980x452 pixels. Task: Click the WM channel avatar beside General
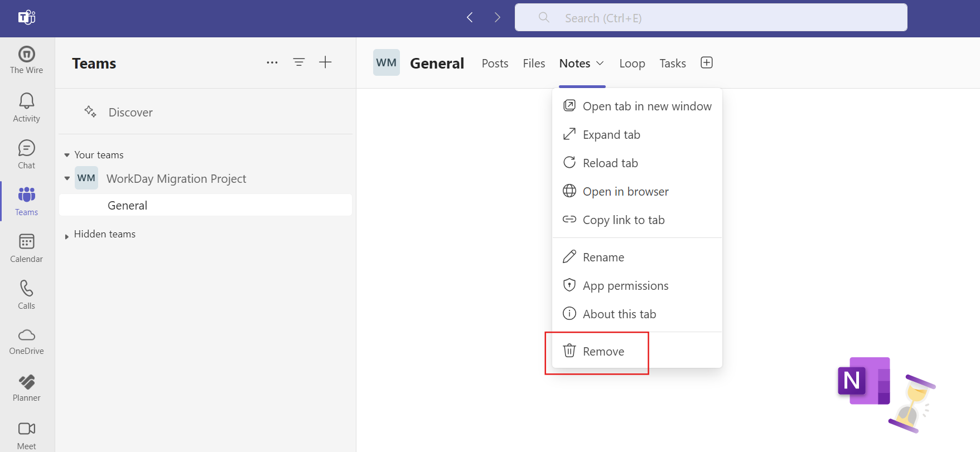(387, 62)
